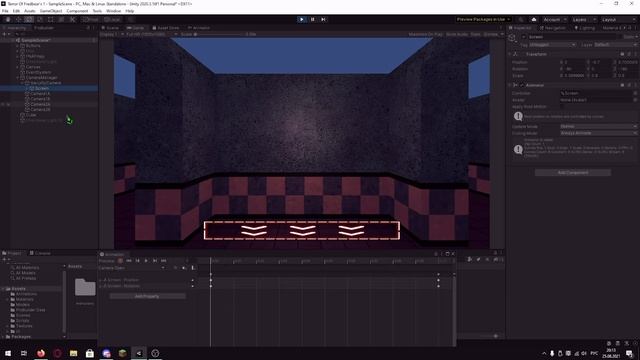Click the Position X field in Transform
This screenshot has height=360, width=640.
(574, 62)
